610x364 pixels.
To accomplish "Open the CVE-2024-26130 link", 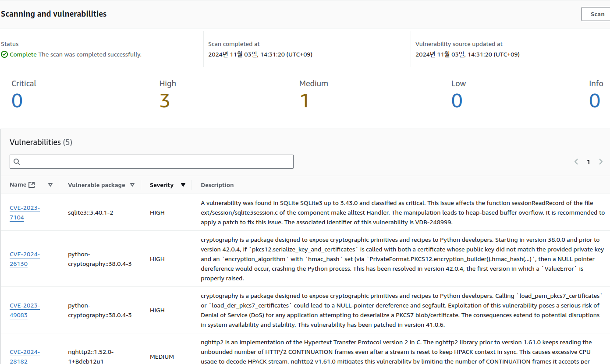I will point(25,259).
